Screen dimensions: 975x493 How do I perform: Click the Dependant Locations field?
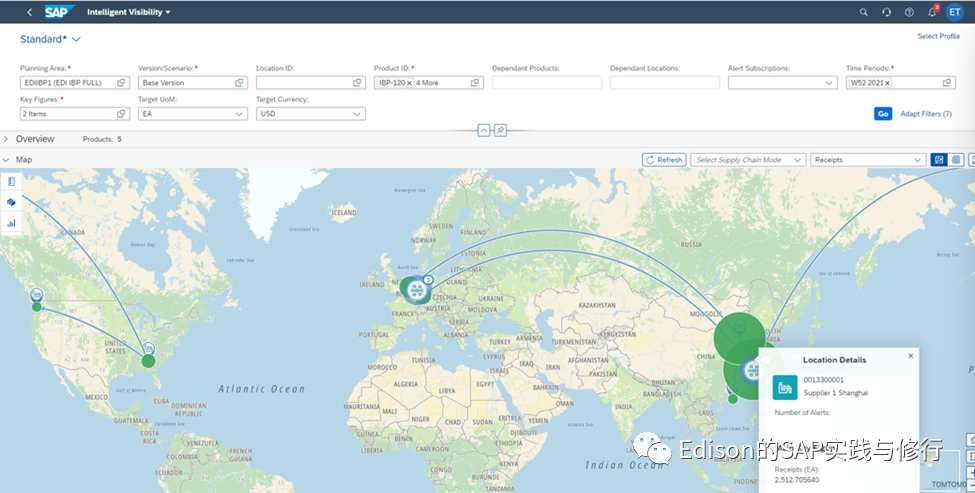coord(665,83)
